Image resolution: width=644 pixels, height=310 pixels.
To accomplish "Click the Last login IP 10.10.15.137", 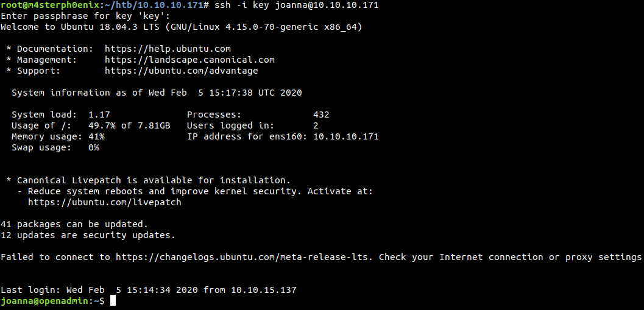I will (x=264, y=290).
